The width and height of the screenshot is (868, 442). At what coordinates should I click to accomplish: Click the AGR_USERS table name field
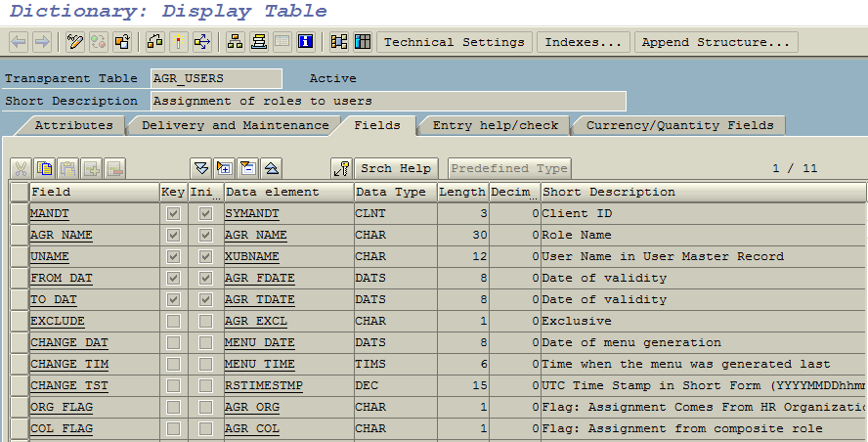(216, 78)
